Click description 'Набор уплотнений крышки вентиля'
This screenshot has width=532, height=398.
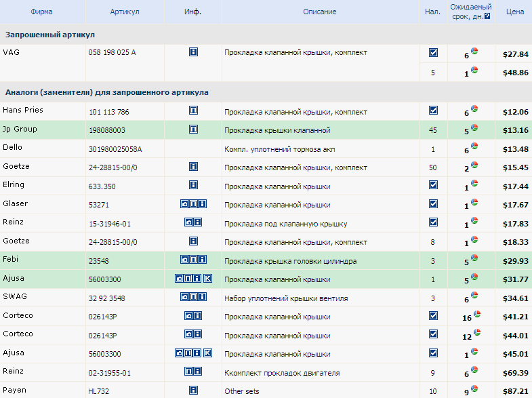pos(286,298)
